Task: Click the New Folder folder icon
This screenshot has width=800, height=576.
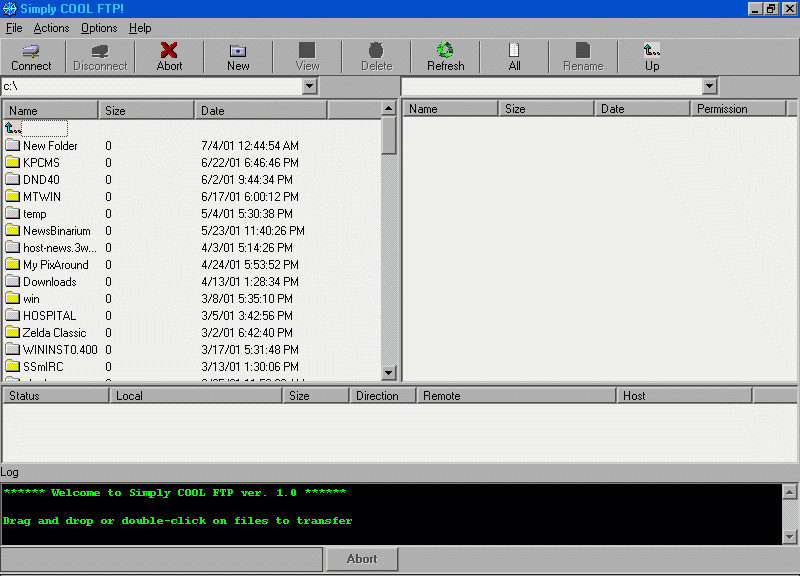Action: click(x=12, y=145)
